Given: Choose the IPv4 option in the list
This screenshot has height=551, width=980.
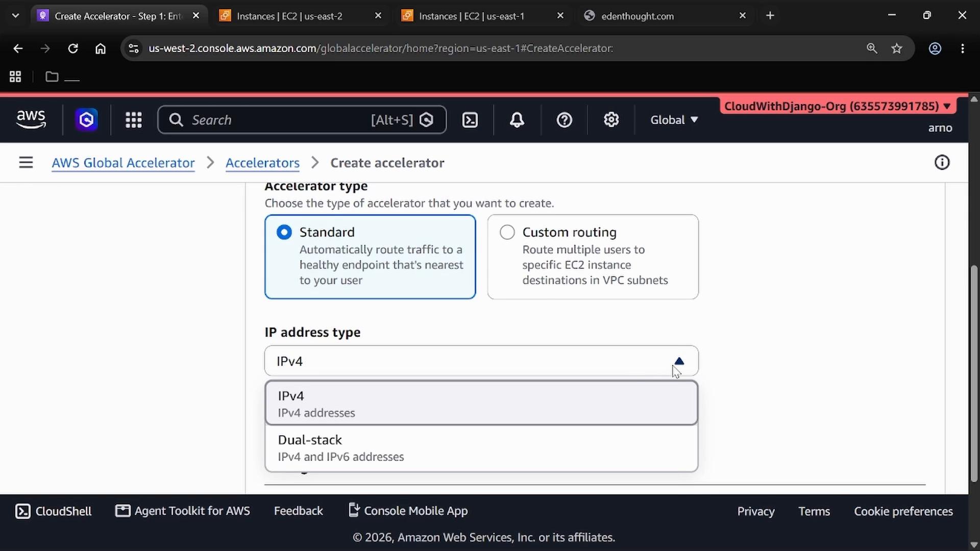Looking at the screenshot, I should click(x=481, y=403).
